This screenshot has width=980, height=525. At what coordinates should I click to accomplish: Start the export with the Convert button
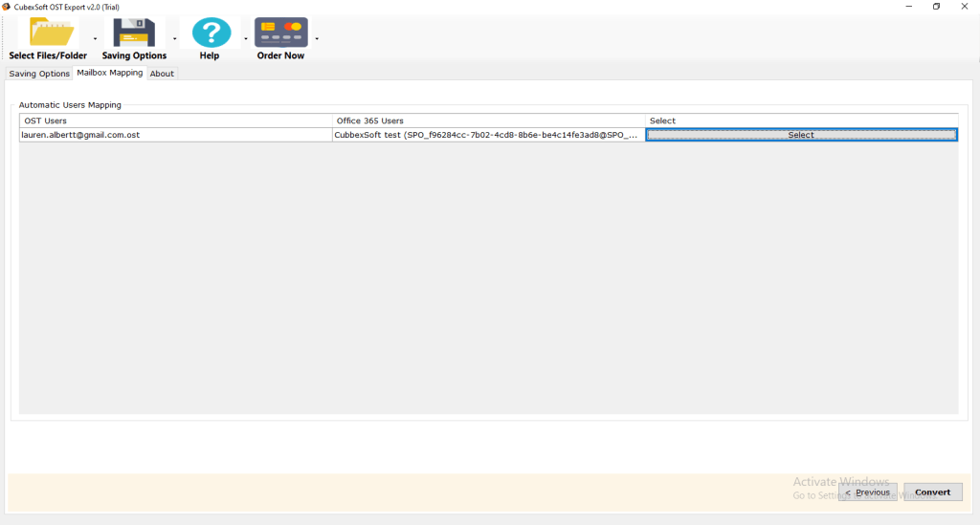(x=932, y=492)
